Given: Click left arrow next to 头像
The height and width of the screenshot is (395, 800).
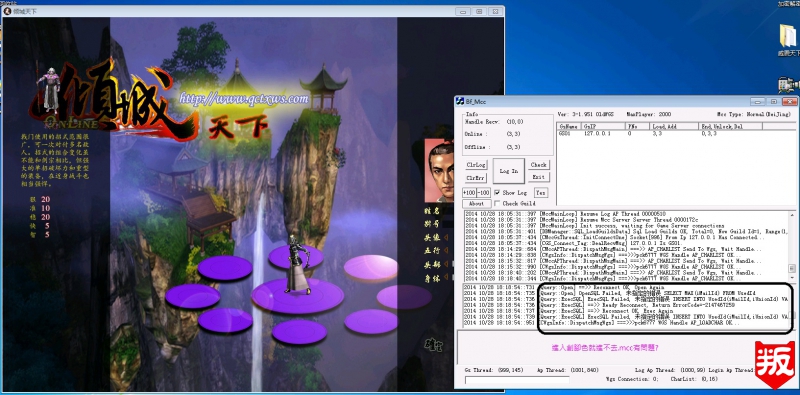Looking at the screenshot, I should [445, 238].
